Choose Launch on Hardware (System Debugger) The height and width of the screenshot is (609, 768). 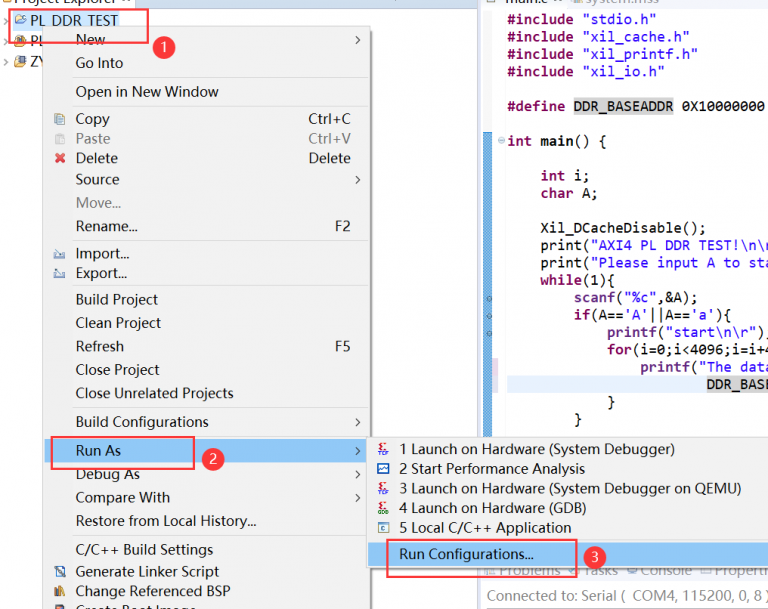pyautogui.click(x=536, y=449)
